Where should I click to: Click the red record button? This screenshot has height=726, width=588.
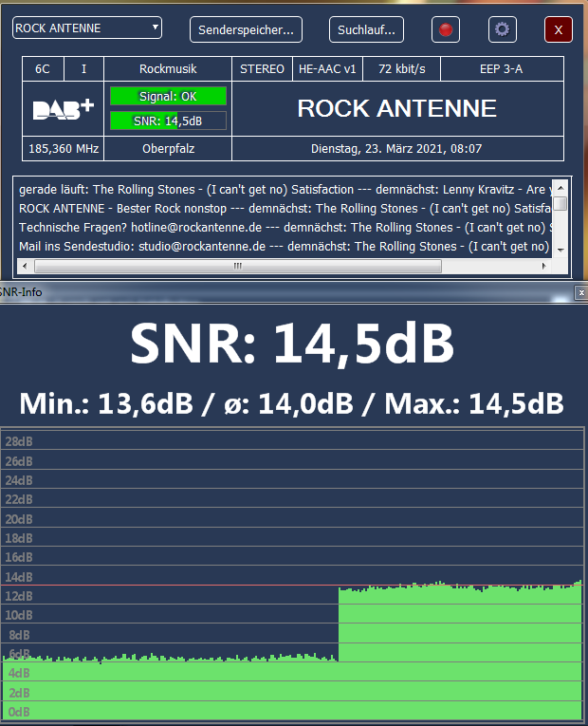(445, 29)
